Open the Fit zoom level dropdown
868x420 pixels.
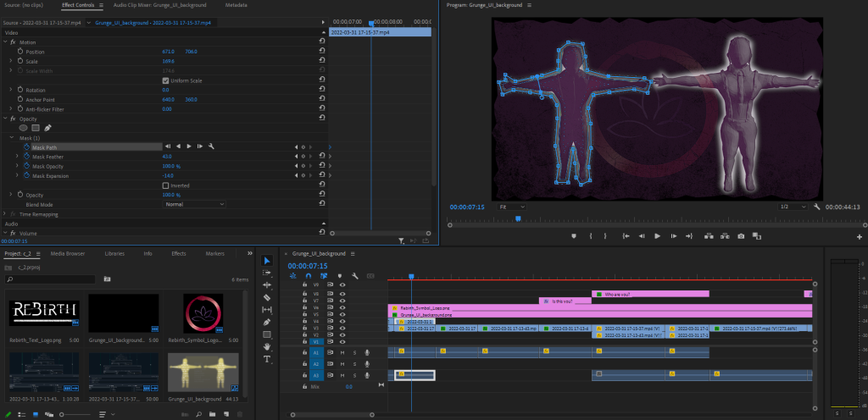(511, 206)
